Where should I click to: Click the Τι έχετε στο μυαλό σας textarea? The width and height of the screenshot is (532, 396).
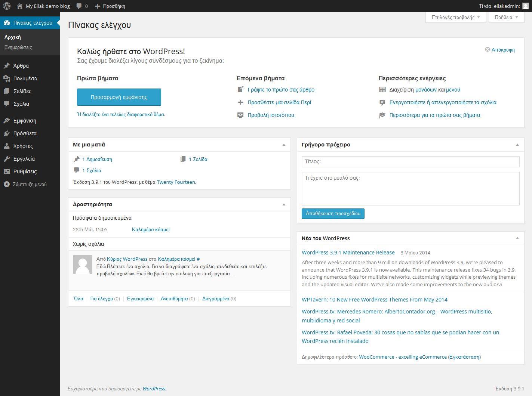point(410,189)
